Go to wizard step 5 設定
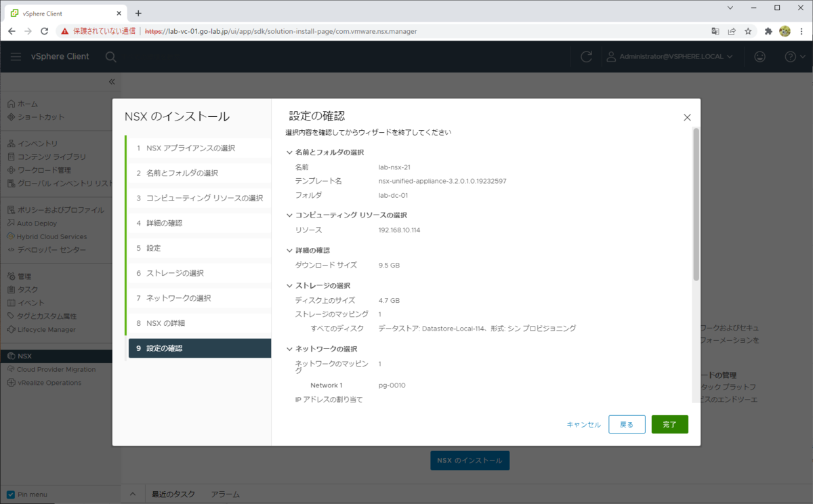The width and height of the screenshot is (813, 504). 199,248
